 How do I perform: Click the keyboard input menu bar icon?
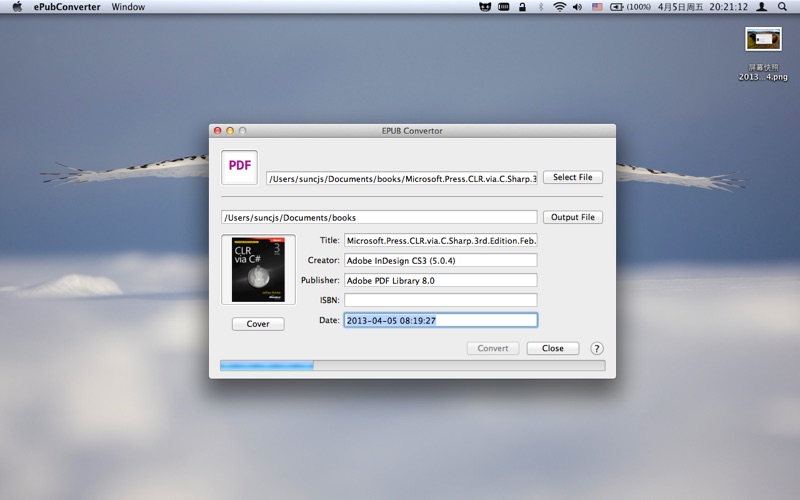pos(504,7)
